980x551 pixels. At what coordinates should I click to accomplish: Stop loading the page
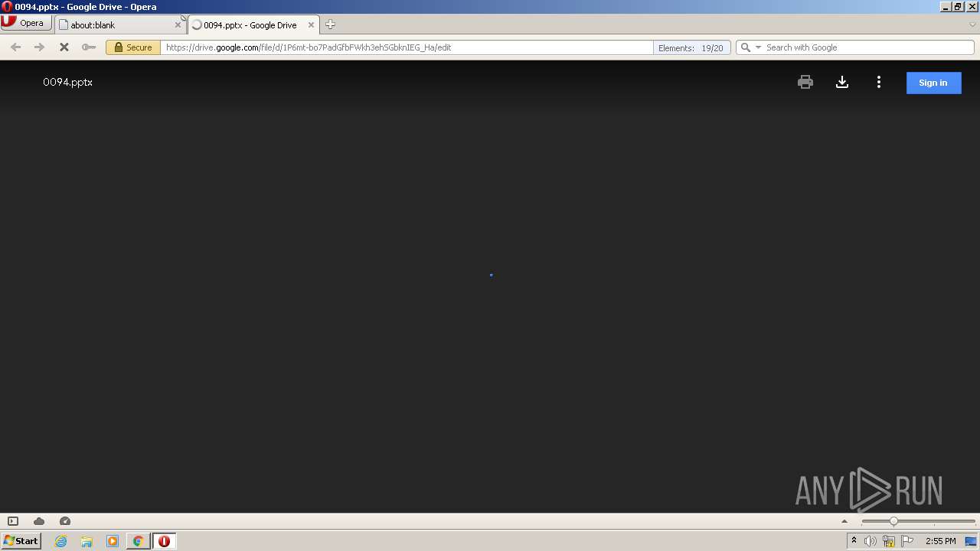point(64,47)
